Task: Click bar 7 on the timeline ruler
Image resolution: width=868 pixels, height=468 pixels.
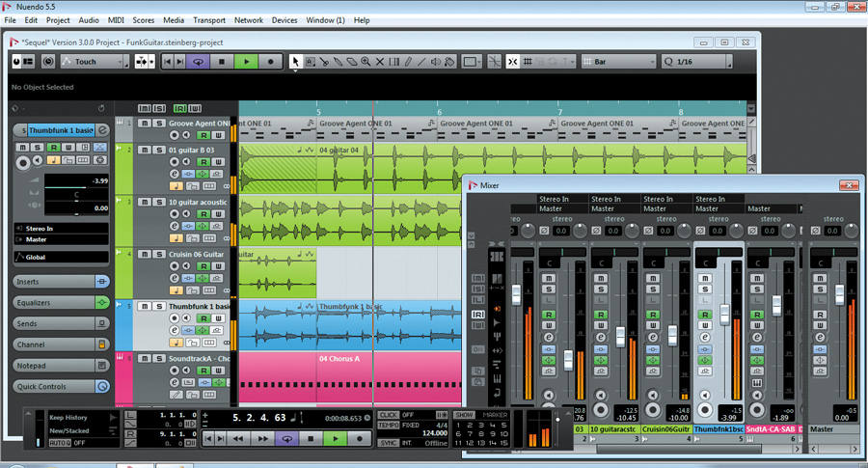Action: [x=559, y=111]
